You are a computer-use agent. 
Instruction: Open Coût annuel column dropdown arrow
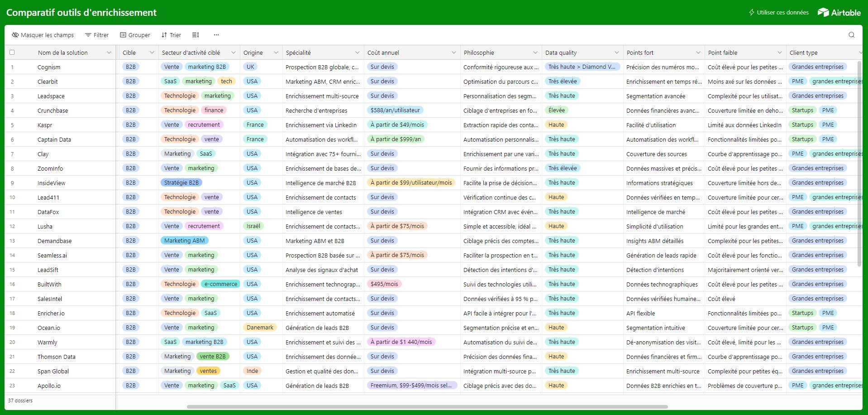454,52
